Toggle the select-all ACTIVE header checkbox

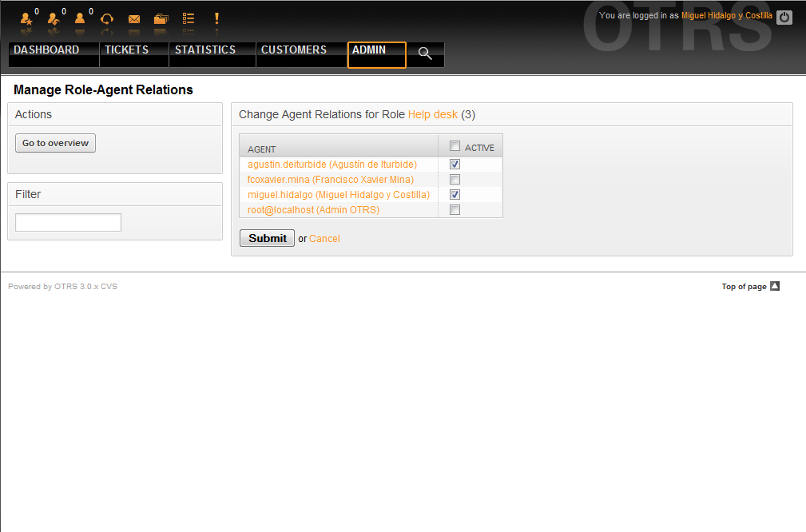click(455, 146)
